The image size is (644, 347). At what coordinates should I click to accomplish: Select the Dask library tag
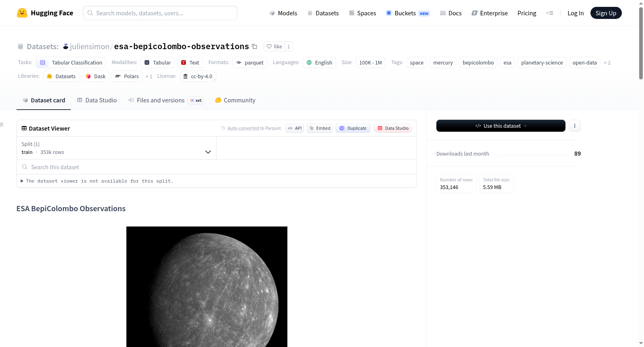[95, 76]
